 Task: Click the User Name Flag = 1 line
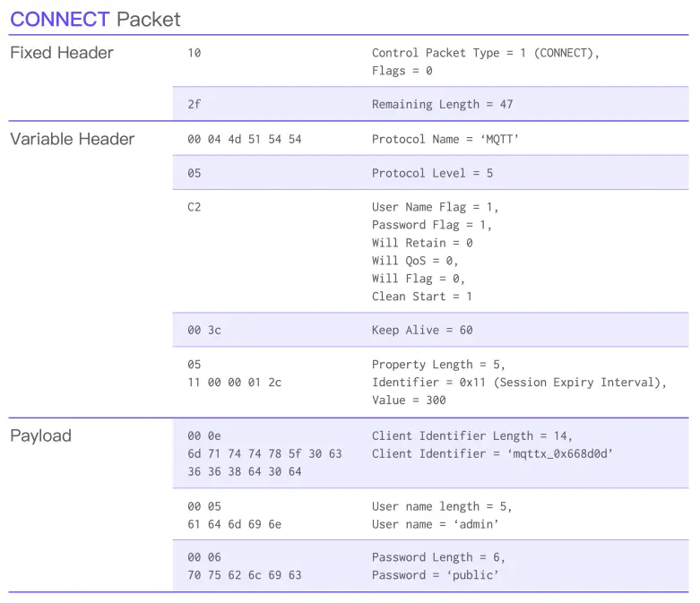point(435,207)
